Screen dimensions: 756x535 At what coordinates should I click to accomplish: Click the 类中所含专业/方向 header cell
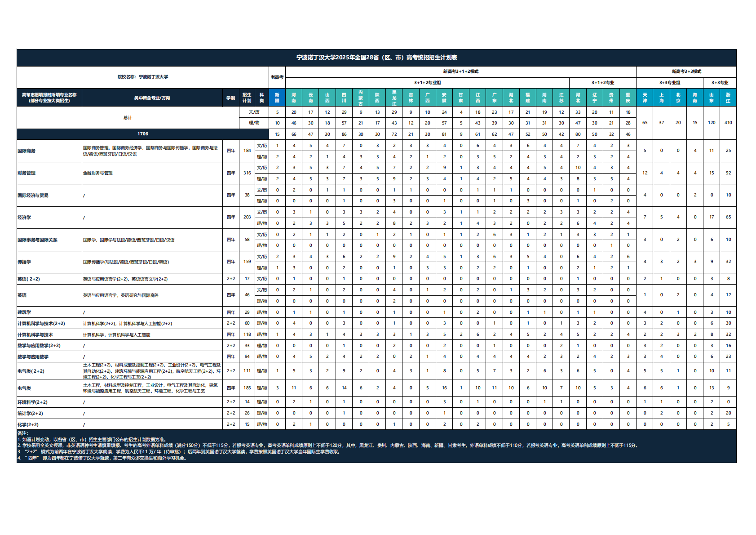tap(152, 98)
